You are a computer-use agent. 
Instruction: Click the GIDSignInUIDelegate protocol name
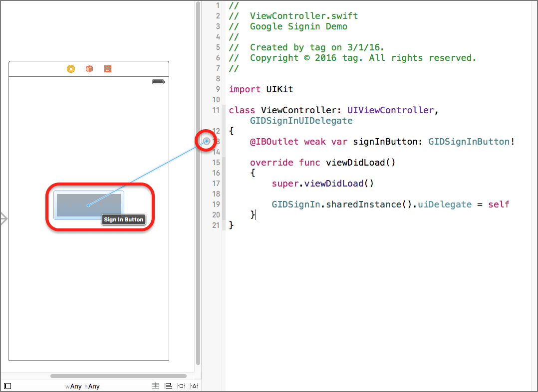click(301, 121)
